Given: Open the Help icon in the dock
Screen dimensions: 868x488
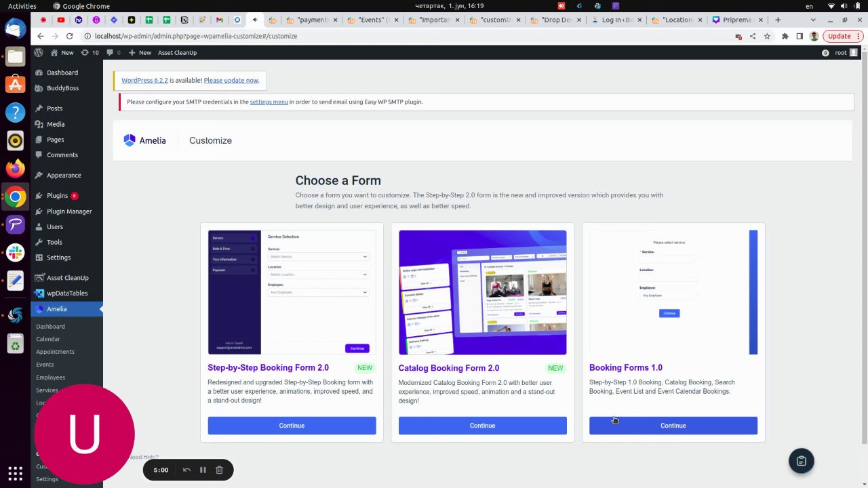Looking at the screenshot, I should [15, 113].
